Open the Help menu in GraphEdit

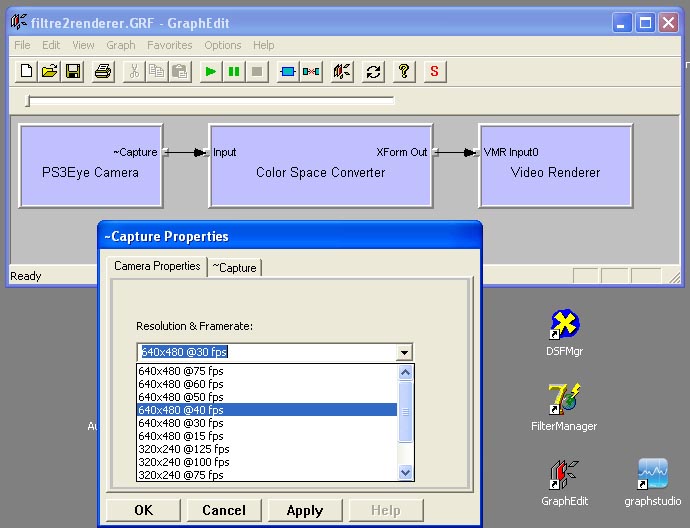click(x=264, y=45)
